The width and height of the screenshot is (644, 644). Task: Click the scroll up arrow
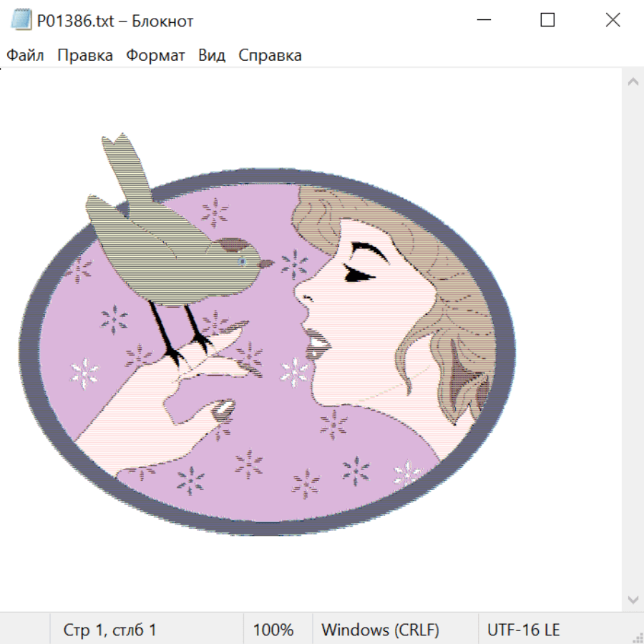[633, 82]
